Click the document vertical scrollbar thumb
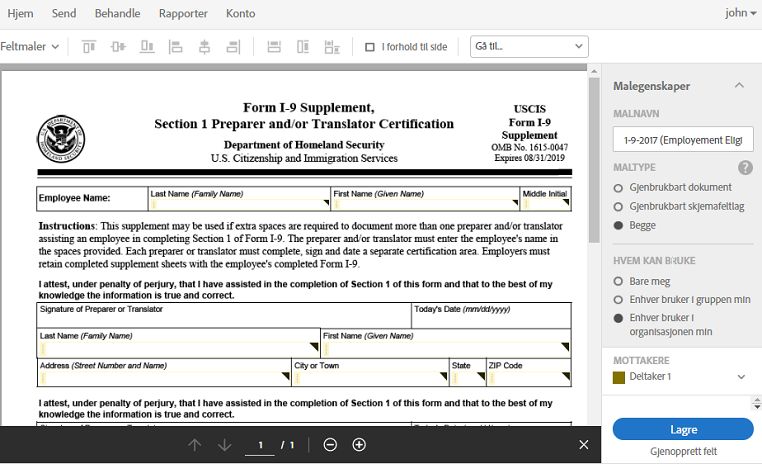Screen dimensions: 762x464 point(594,160)
